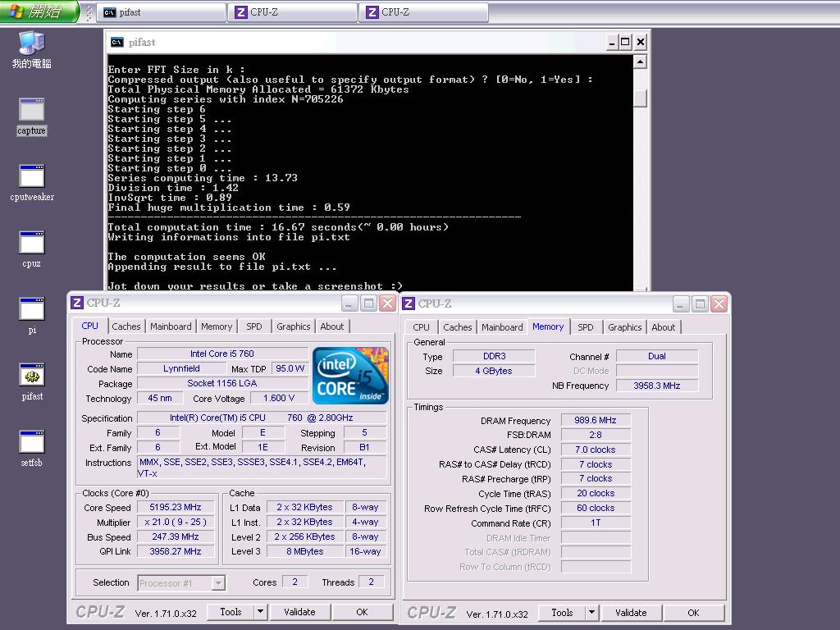The width and height of the screenshot is (840, 630).
Task: Open SPD tab in right CPU-Z window
Action: pos(586,326)
